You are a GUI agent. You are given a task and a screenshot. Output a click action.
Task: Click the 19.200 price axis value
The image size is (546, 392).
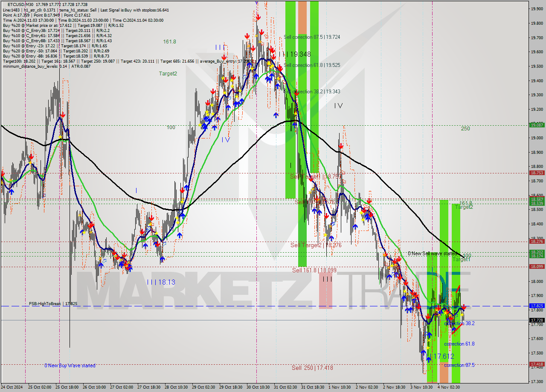(x=536, y=109)
